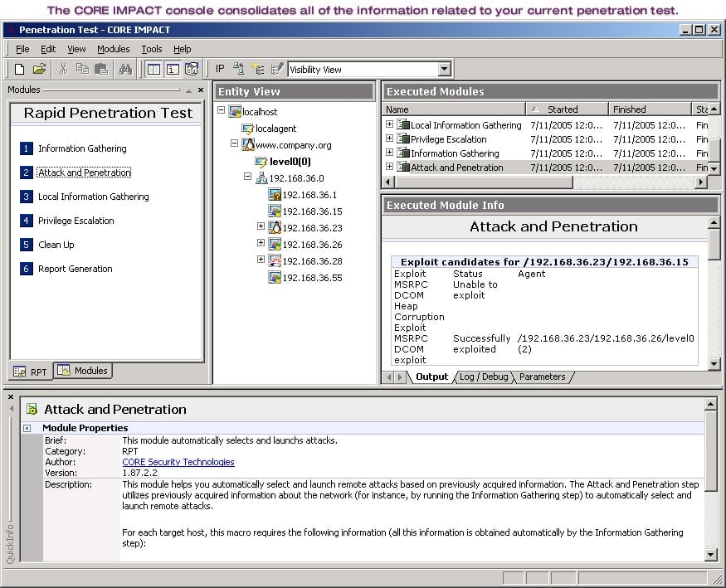Close the QuickInfo panel
The width and height of the screenshot is (726, 588).
(11, 397)
